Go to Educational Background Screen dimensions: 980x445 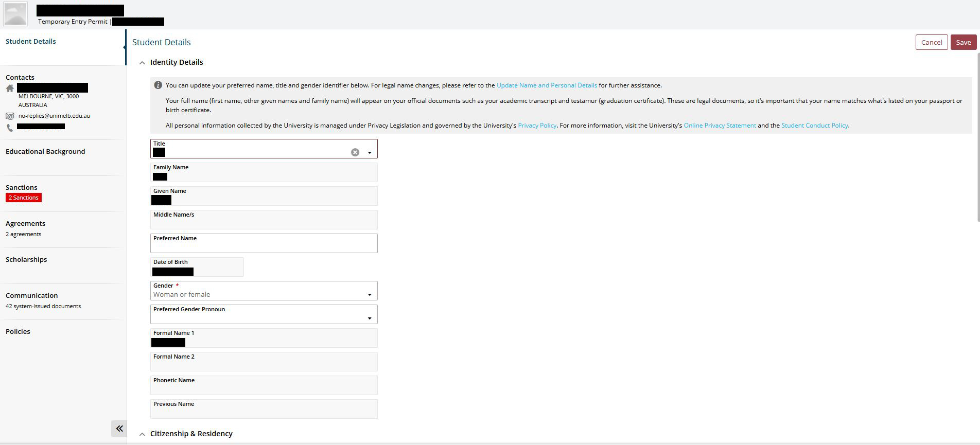pyautogui.click(x=45, y=151)
